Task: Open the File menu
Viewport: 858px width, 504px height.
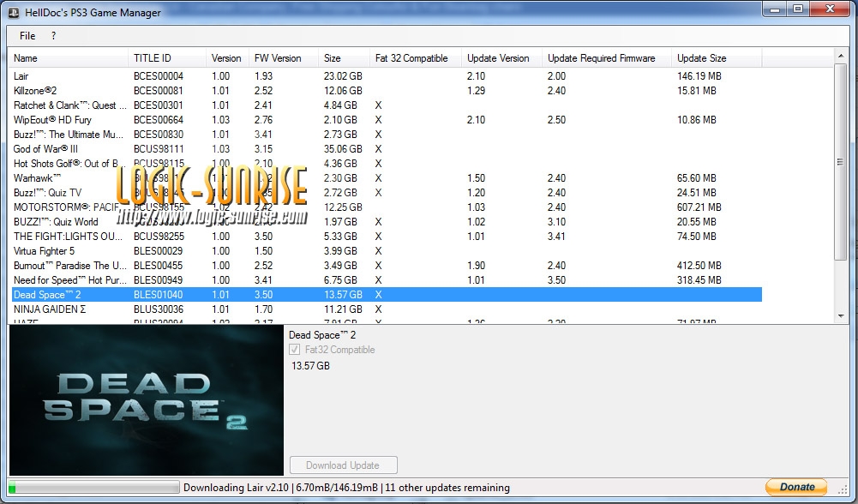Action: point(27,35)
